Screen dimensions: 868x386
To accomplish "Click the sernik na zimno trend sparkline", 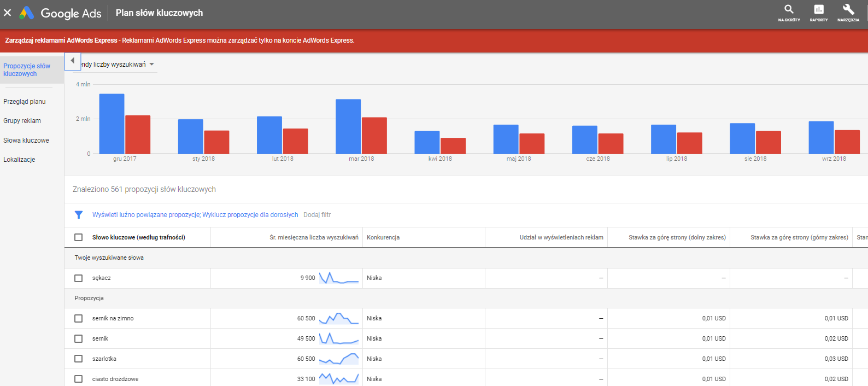I will (x=339, y=318).
